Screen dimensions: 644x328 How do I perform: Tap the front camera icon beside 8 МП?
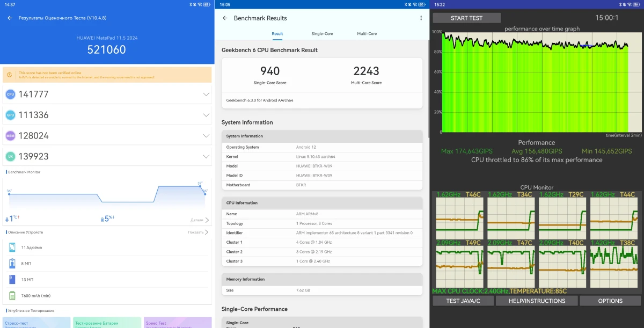point(12,263)
